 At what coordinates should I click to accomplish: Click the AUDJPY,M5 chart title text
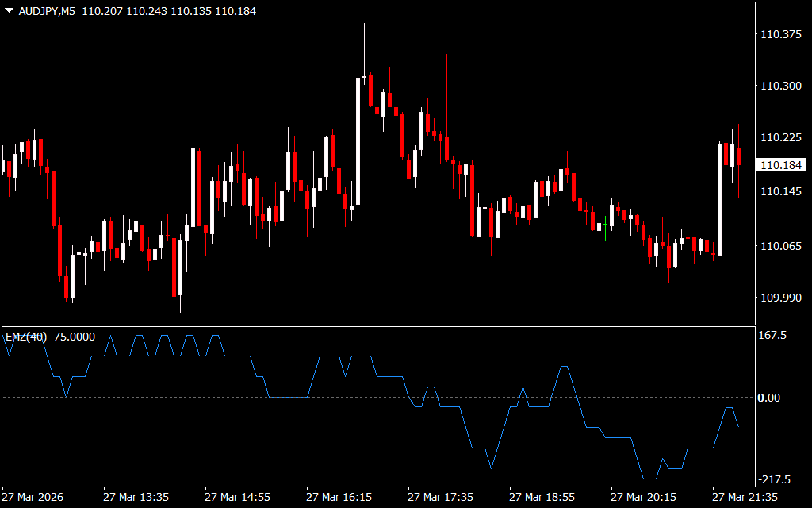[46, 12]
